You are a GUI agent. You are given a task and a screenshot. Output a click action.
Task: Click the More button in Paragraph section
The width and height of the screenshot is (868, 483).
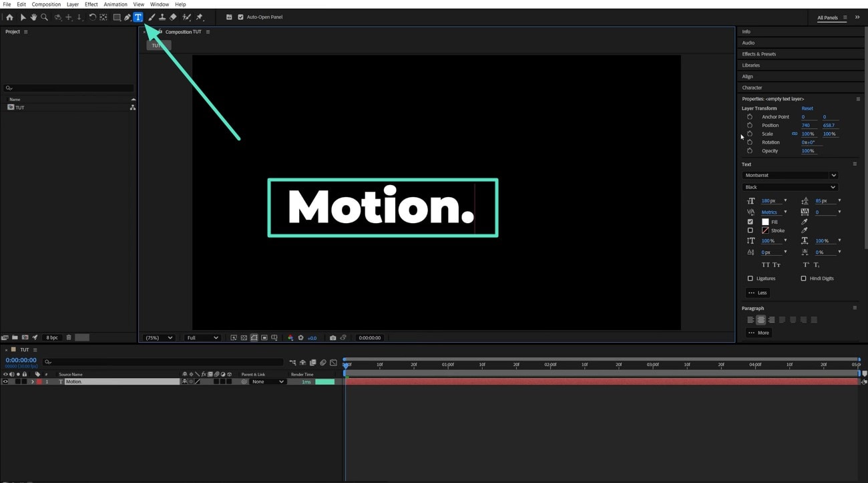tap(759, 333)
